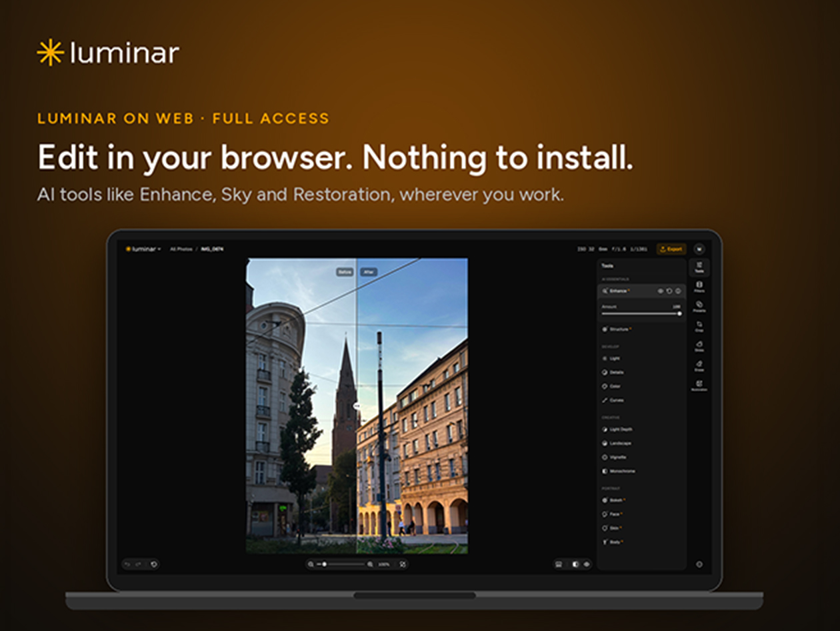
Task: Click the zoom out magnifier icon
Action: [x=312, y=564]
